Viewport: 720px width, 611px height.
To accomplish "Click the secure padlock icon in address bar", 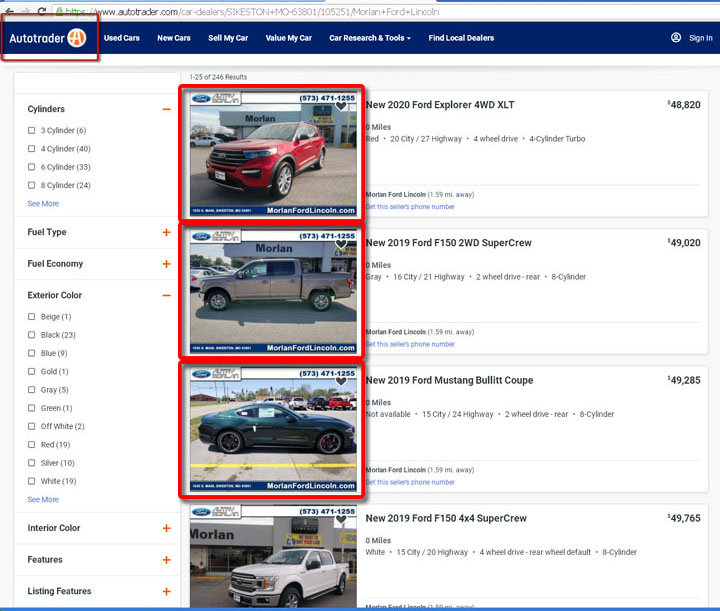I will [59, 11].
